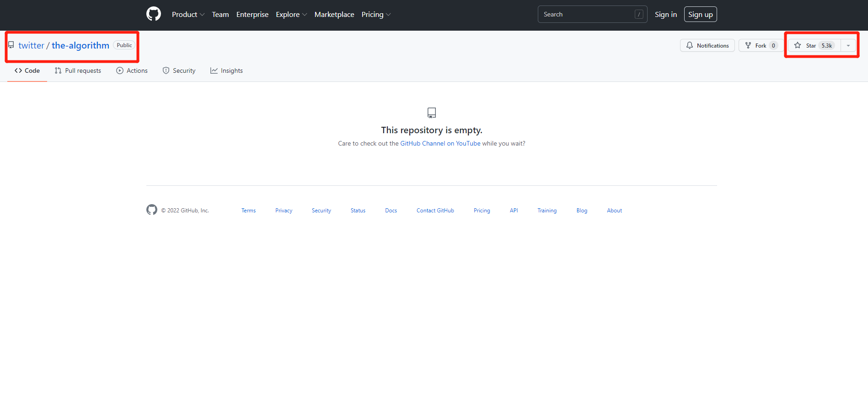868x406 pixels.
Task: Click the star count 5.3k
Action: click(827, 45)
